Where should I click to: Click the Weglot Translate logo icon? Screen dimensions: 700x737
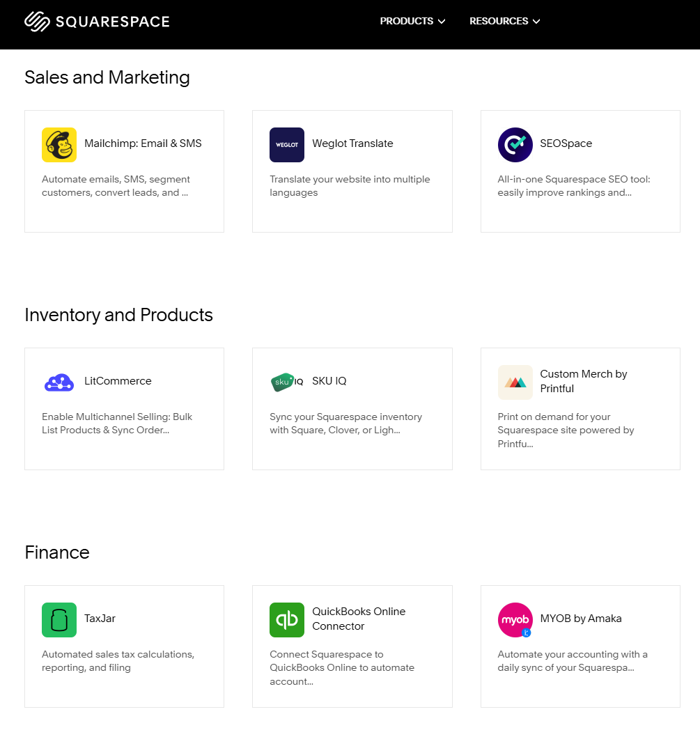click(286, 144)
